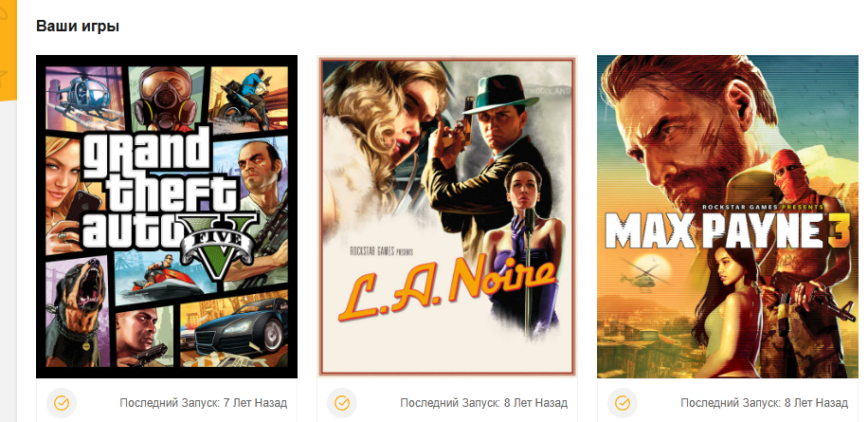
Task: Click 'Последний Запуск: 7 Лет Назад' under GTA V
Action: click(x=203, y=403)
